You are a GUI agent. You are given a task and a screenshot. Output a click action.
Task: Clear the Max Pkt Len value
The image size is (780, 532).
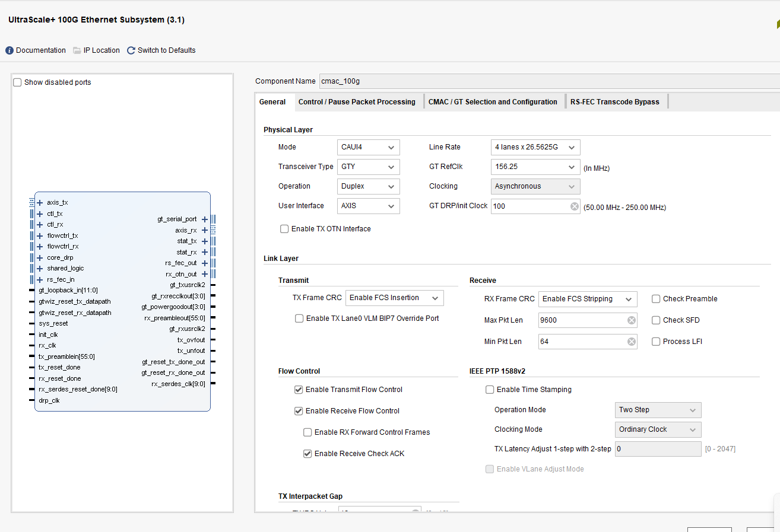[631, 320]
